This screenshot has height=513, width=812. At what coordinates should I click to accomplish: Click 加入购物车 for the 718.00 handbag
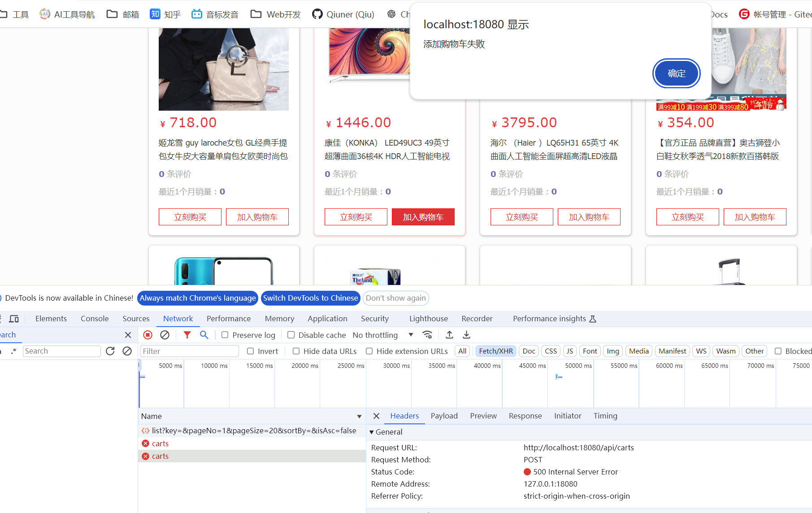click(x=257, y=217)
